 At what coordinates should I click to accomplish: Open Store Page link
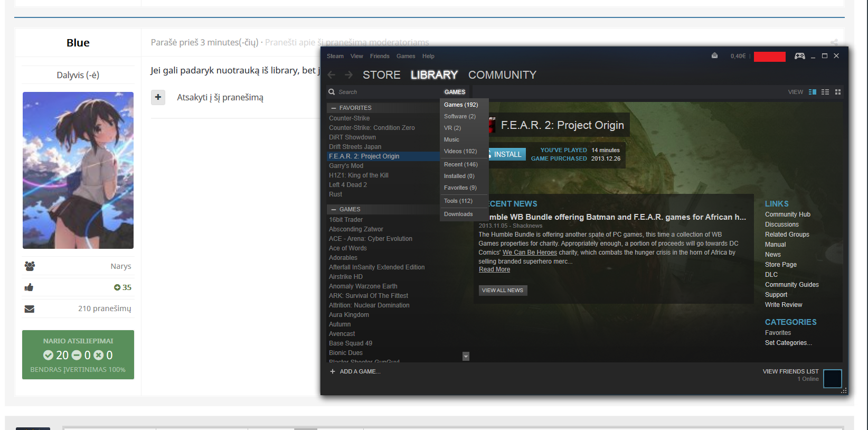click(x=780, y=265)
